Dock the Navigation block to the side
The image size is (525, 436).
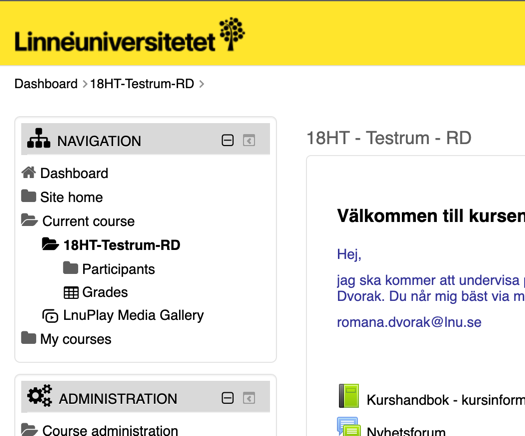[249, 140]
